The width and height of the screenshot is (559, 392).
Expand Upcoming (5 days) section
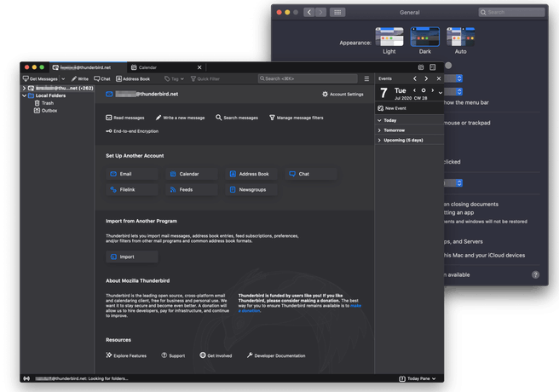click(x=379, y=141)
